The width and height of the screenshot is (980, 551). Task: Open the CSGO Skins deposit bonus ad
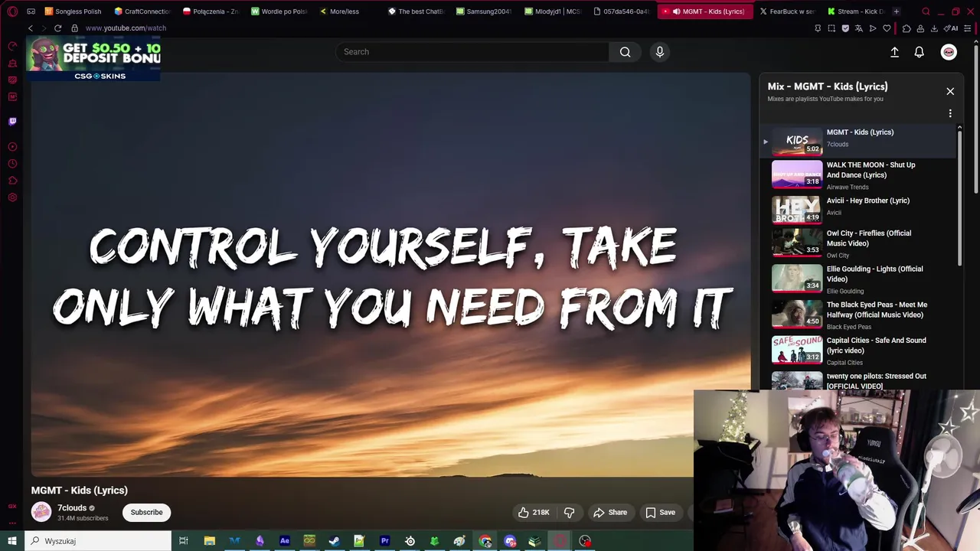[93, 58]
